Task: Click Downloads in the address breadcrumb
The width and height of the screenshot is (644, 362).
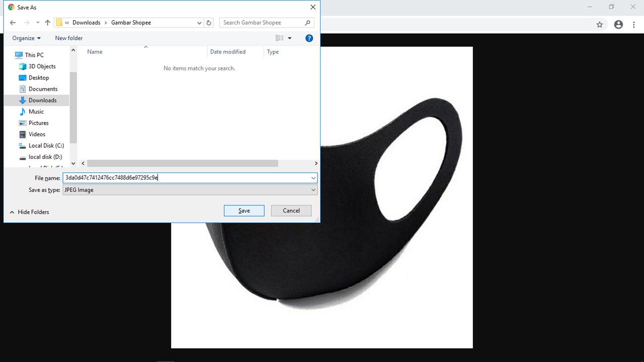Action: (x=87, y=23)
